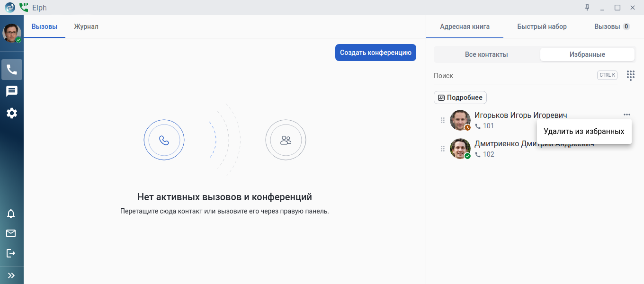The image size is (644, 284).
Task: Click the CTRL K shortcut badge
Action: pyautogui.click(x=608, y=75)
